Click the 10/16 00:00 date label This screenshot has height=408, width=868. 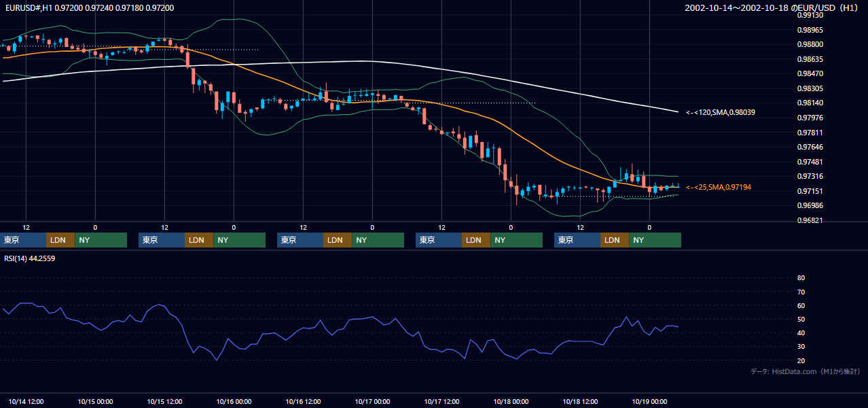point(234,402)
